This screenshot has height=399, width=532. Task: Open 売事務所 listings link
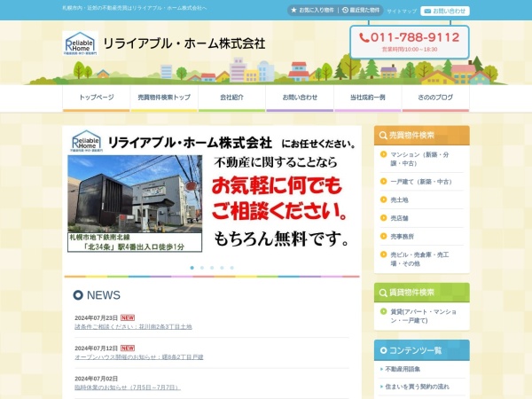click(402, 237)
